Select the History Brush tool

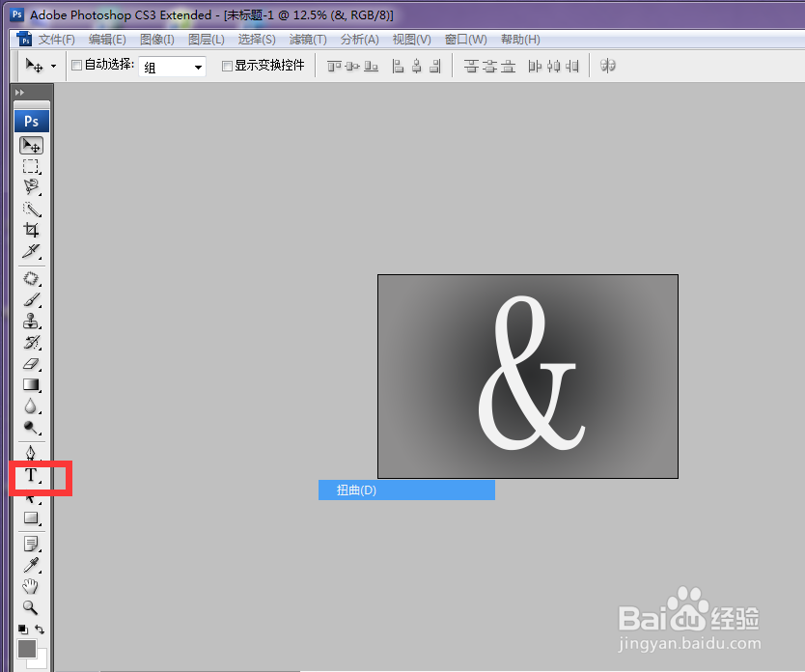(31, 343)
